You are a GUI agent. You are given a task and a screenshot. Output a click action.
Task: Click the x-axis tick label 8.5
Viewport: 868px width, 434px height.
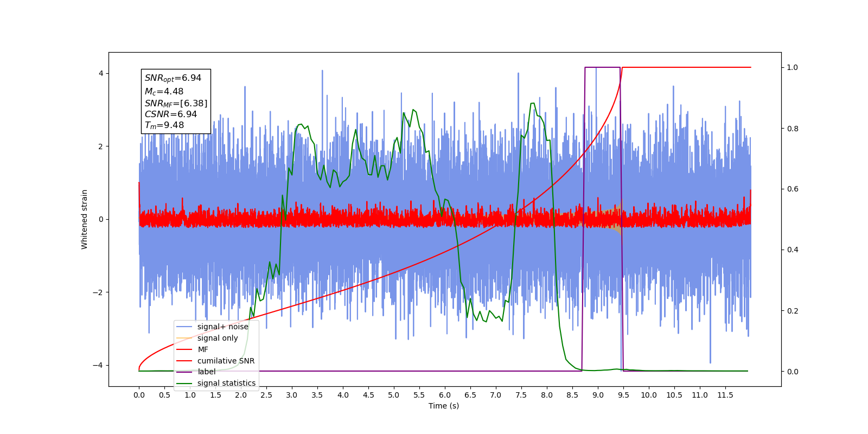[572, 395]
